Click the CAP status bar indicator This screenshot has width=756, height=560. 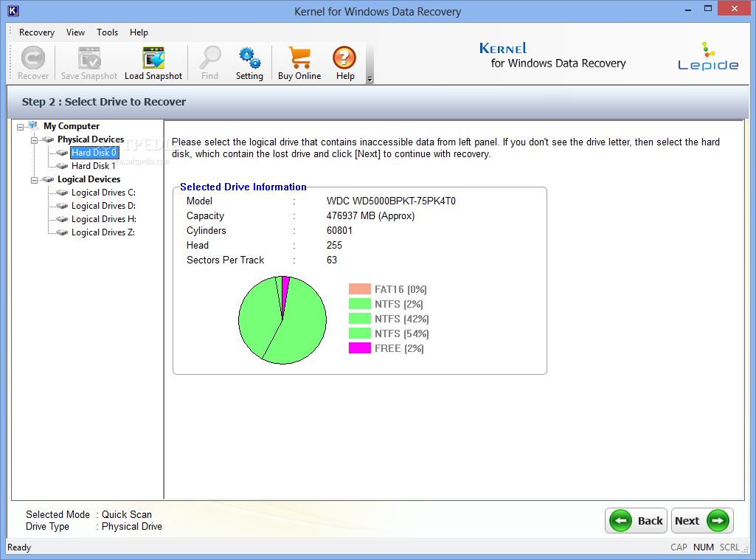pos(679,547)
